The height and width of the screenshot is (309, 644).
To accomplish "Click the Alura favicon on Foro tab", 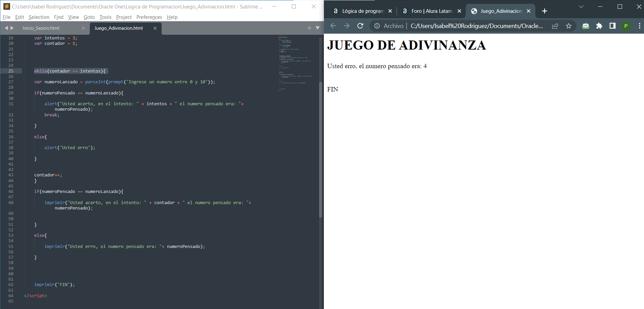I will click(405, 11).
